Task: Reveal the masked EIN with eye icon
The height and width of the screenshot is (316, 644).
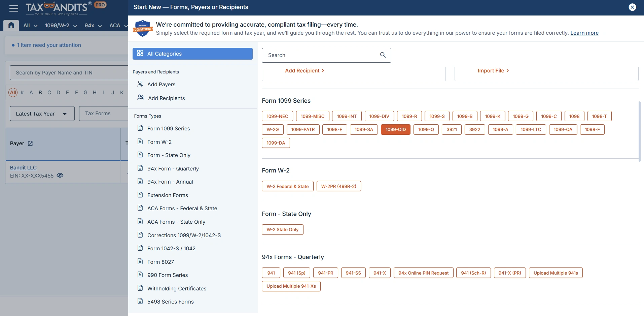Action: [x=60, y=176]
